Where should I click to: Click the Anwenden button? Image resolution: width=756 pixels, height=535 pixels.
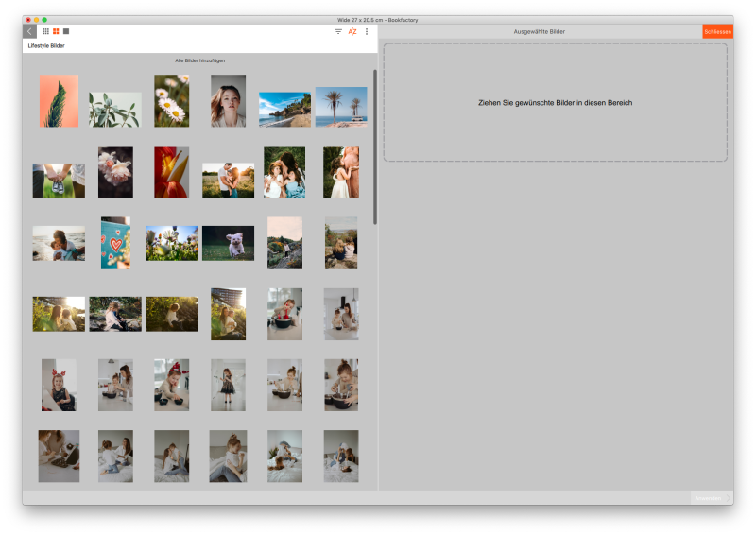coord(708,497)
